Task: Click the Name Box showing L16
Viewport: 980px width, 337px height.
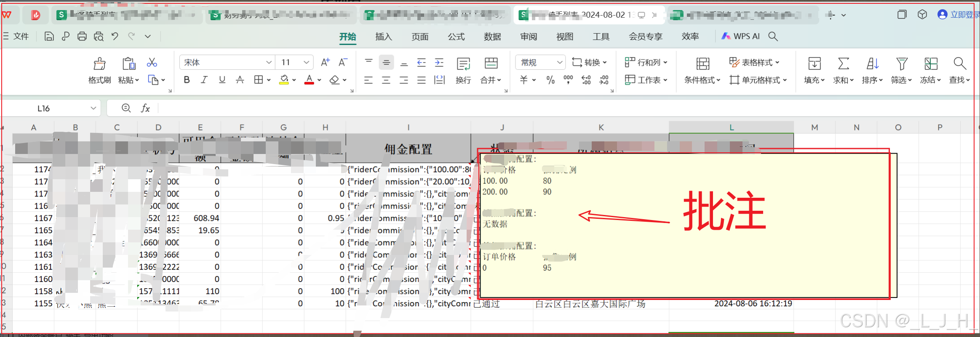Action: pos(51,108)
